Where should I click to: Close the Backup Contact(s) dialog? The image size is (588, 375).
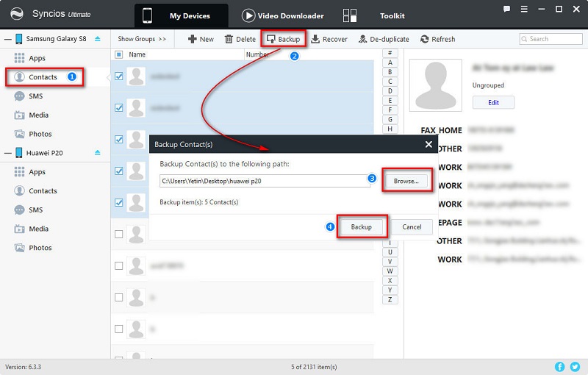click(429, 144)
